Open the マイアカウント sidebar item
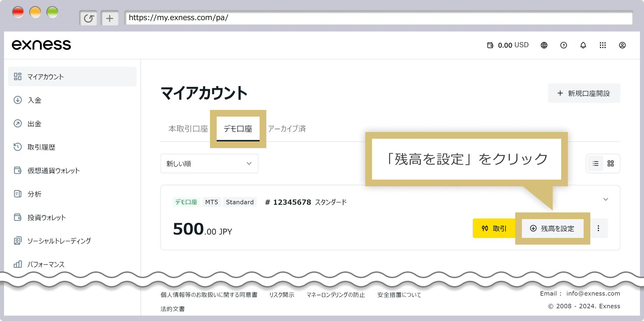644x321 pixels. (72, 76)
